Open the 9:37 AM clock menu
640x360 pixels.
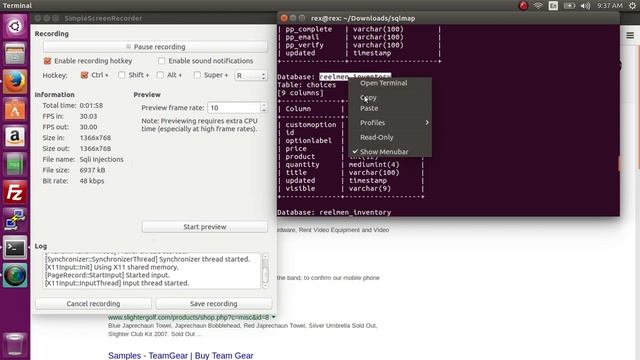click(x=609, y=5)
